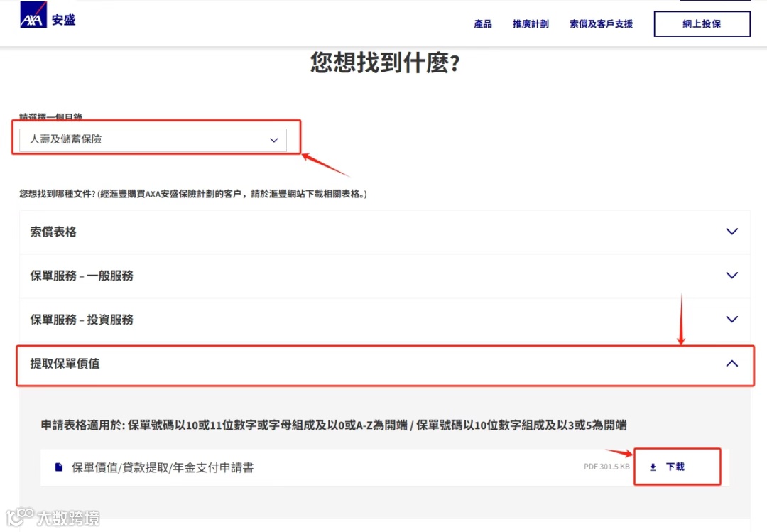The height and width of the screenshot is (532, 767).
Task: Click the upward chevron on 提取保單價值
Action: [731, 364]
